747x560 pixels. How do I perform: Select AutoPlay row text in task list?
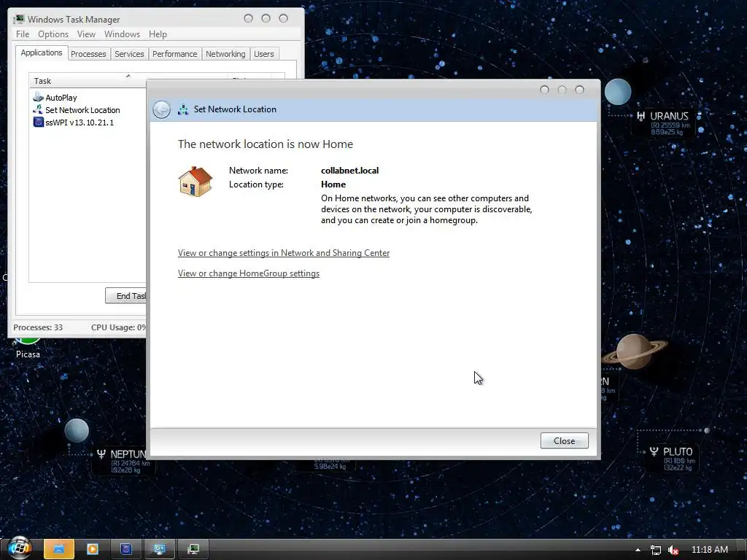click(61, 98)
